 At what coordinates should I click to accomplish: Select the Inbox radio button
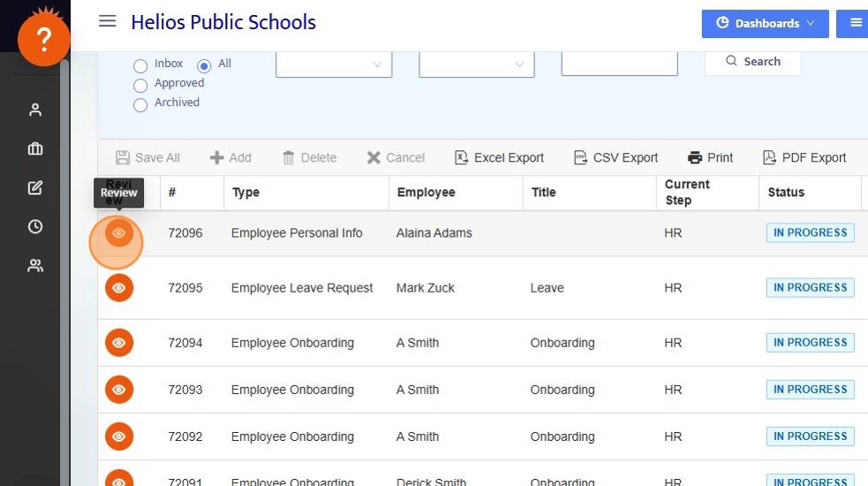pyautogui.click(x=140, y=65)
